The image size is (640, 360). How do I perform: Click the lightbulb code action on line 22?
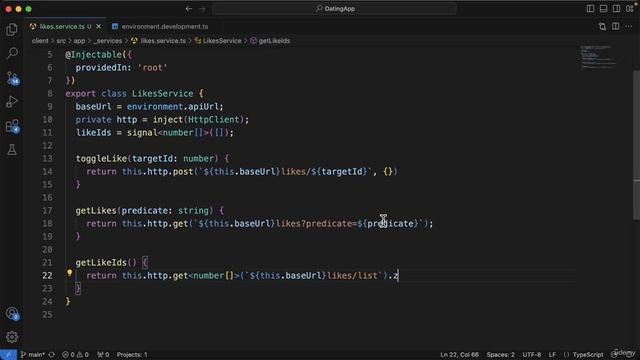[69, 273]
